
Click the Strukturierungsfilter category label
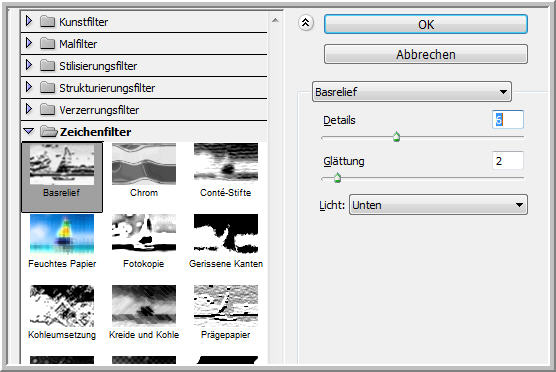107,88
